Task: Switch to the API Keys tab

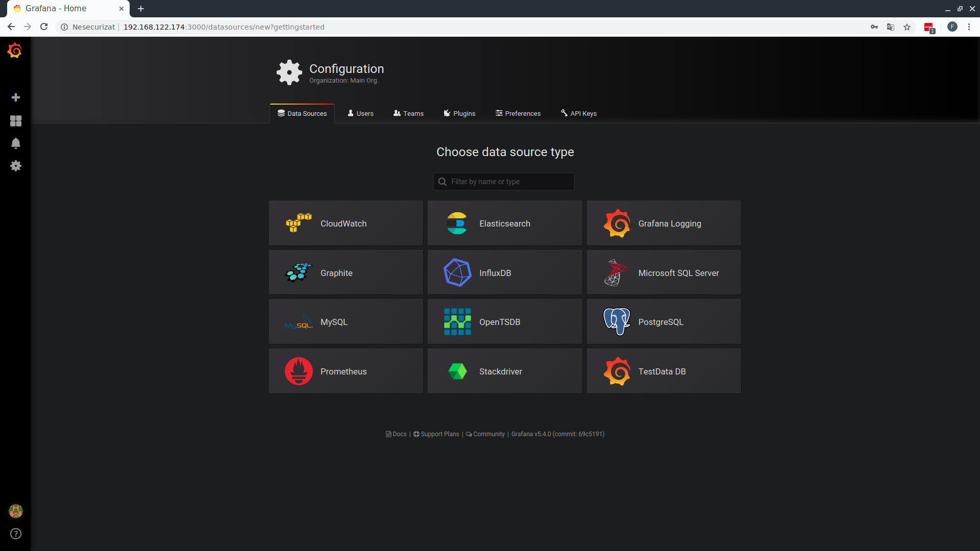Action: (x=579, y=113)
